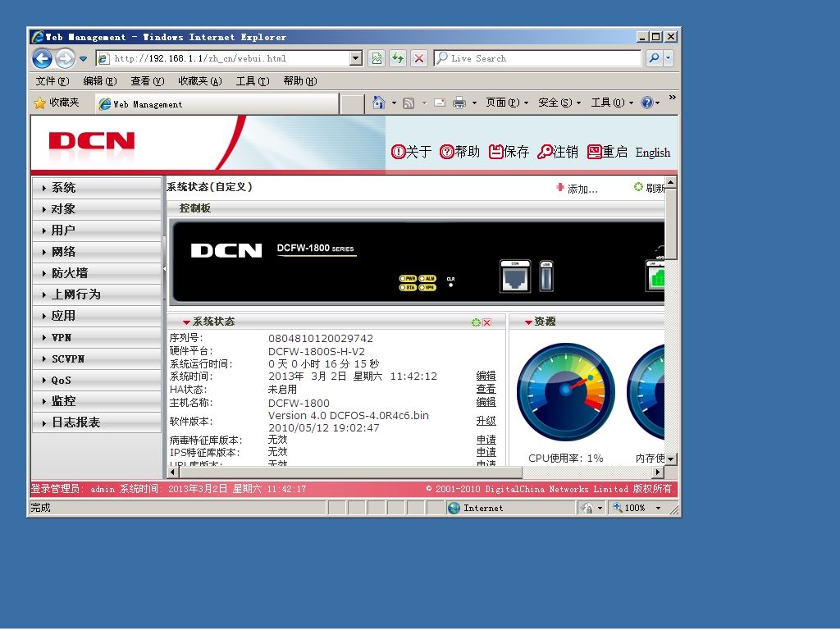The width and height of the screenshot is (840, 630).
Task: Open the recent pages dropdown arrow
Action: coord(83,58)
